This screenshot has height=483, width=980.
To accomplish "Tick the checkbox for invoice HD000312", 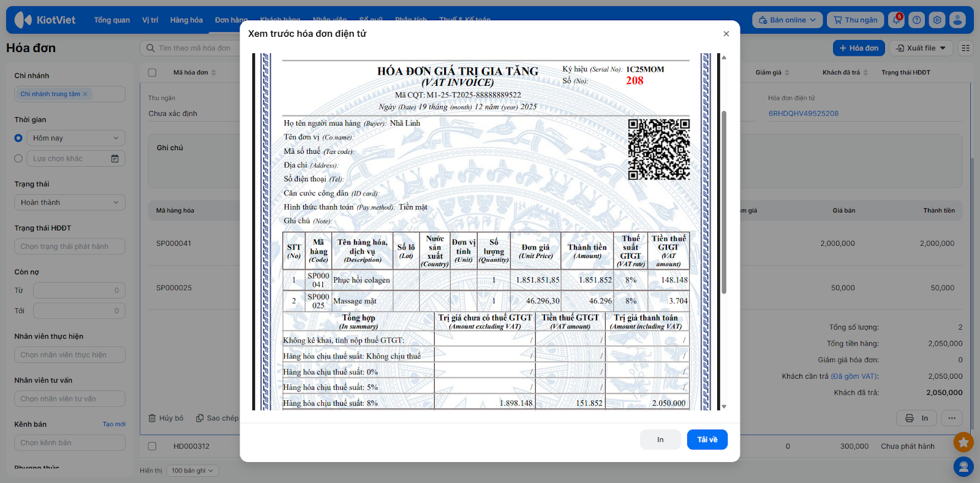I will (152, 446).
